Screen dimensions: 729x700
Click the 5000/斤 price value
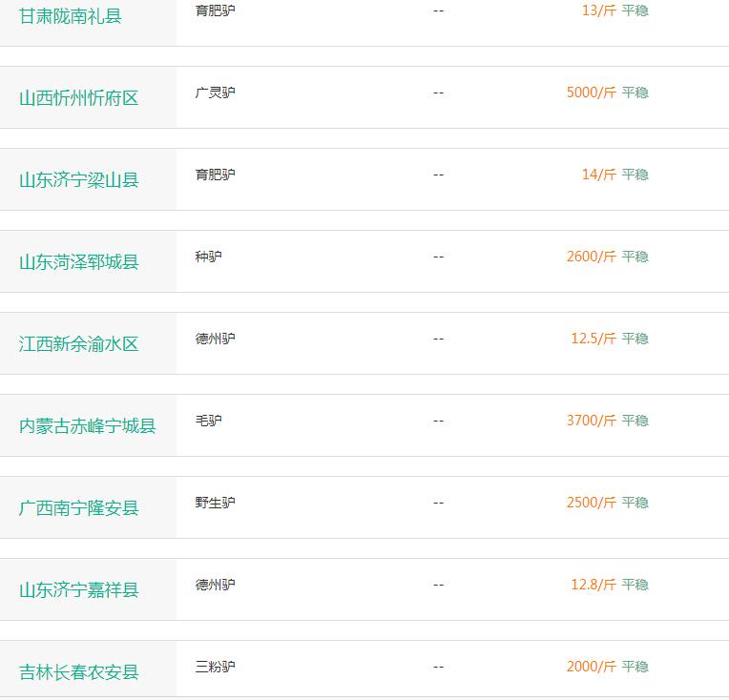(592, 93)
